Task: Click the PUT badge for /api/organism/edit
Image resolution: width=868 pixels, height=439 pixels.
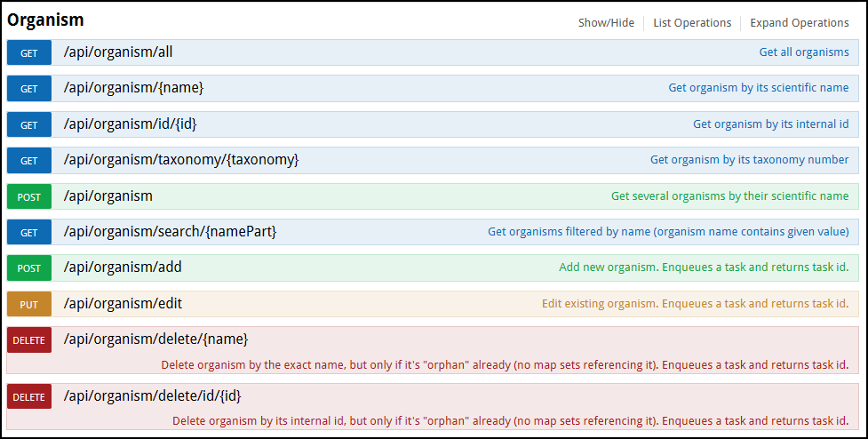Action: click(x=28, y=305)
